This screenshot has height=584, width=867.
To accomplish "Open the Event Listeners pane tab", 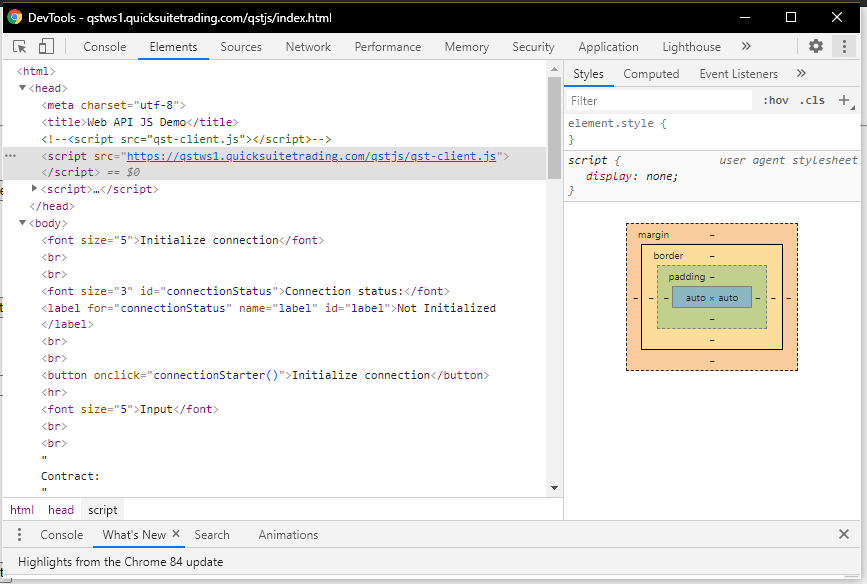I will point(738,74).
